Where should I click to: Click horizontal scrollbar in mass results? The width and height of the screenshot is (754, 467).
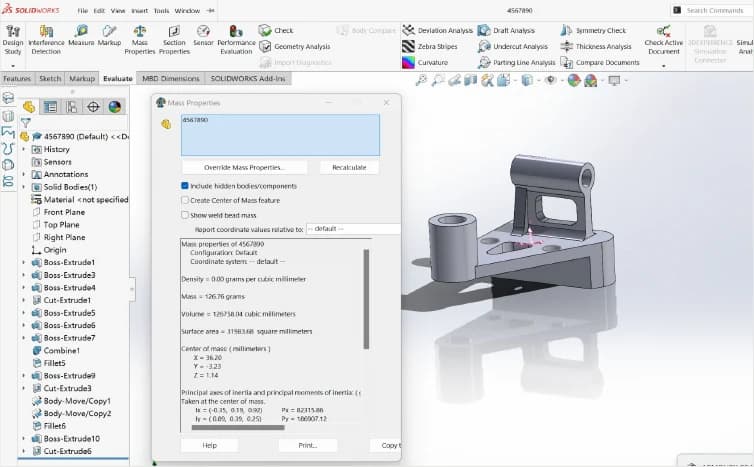pos(238,427)
